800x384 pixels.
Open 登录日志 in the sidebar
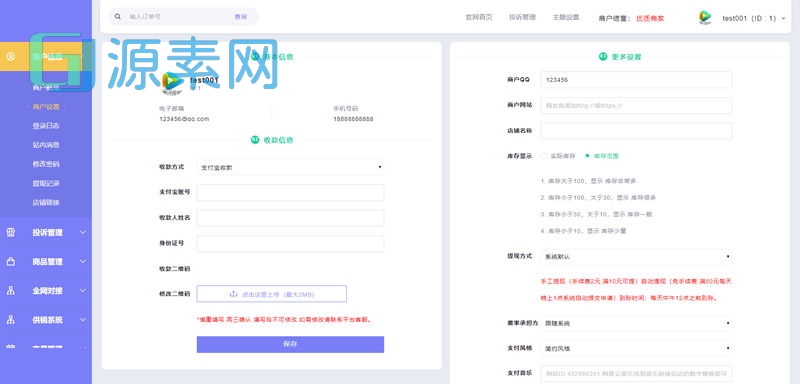pos(46,126)
